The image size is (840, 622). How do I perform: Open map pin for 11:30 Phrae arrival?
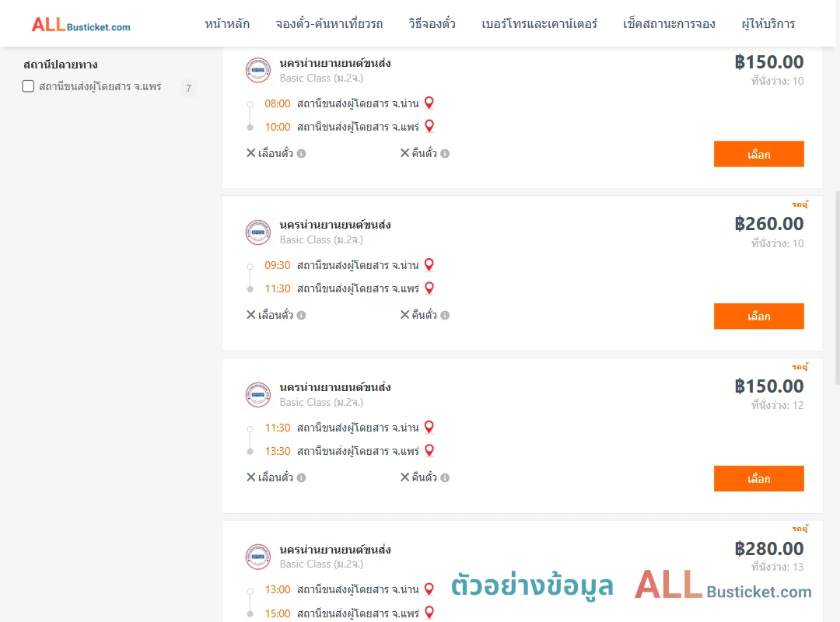point(429,288)
